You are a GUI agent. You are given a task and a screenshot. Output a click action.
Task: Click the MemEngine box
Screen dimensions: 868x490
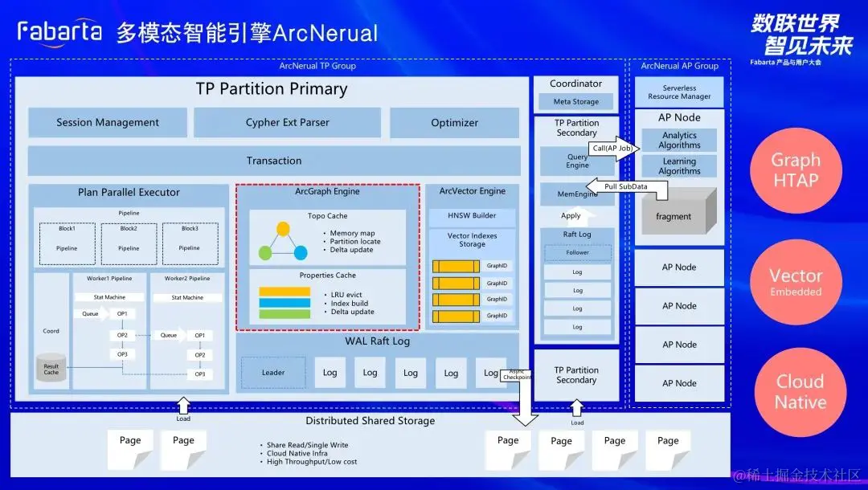click(x=577, y=194)
